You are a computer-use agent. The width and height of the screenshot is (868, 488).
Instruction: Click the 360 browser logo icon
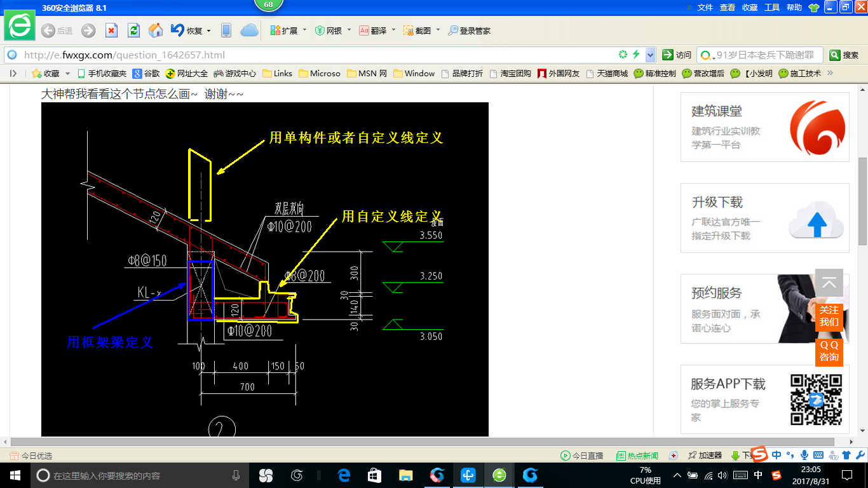(20, 27)
